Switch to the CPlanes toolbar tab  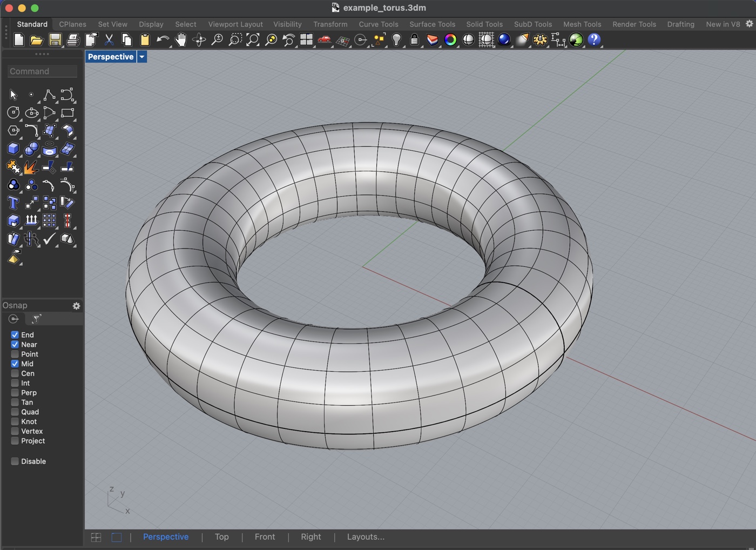[x=72, y=24]
